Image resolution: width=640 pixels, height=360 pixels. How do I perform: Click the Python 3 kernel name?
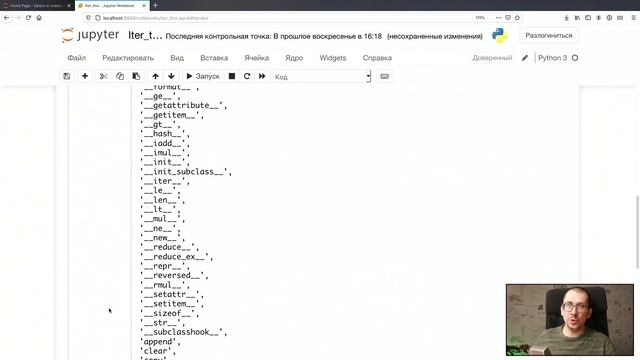[x=552, y=58]
